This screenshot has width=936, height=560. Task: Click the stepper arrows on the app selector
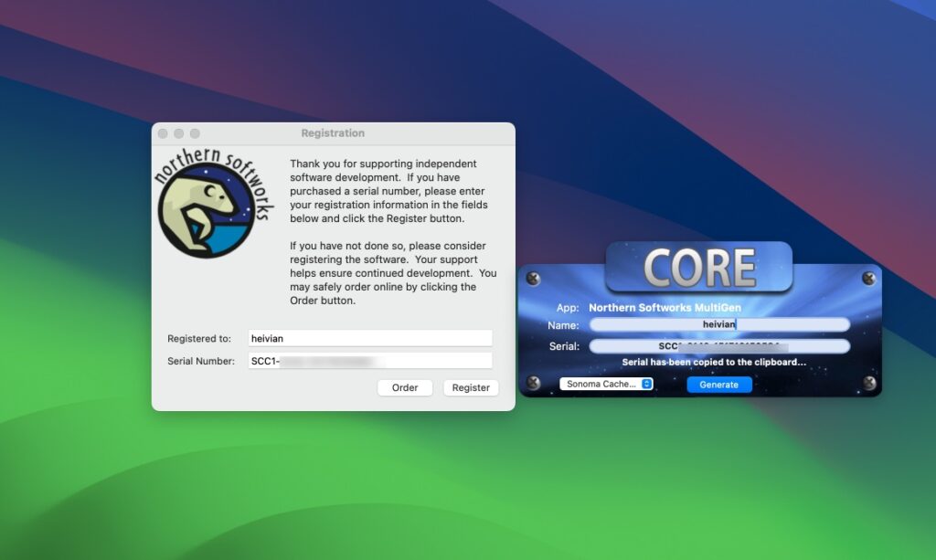click(646, 385)
